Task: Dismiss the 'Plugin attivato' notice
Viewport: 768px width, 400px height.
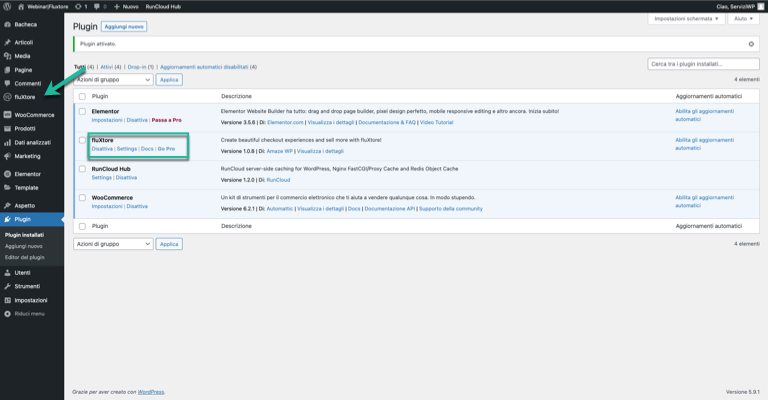Action: 751,44
